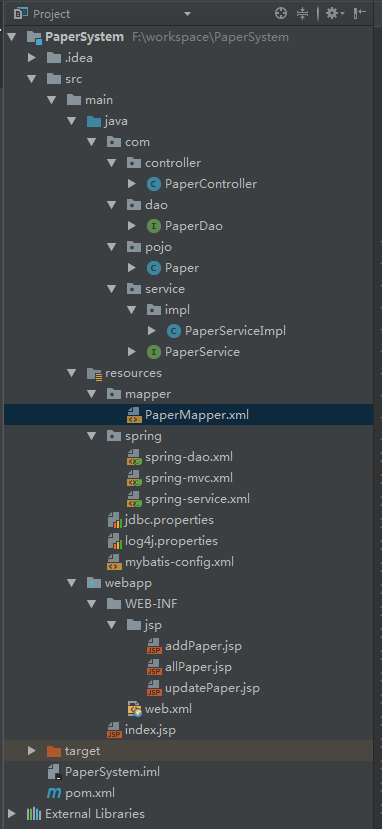Open the Project view dropdown arrow

[188, 14]
